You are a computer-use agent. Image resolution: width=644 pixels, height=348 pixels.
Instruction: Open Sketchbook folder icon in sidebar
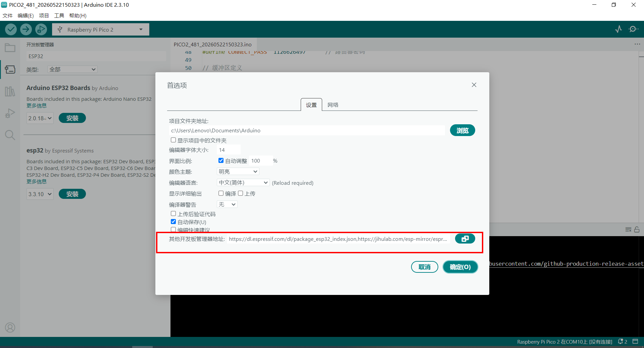[10, 48]
